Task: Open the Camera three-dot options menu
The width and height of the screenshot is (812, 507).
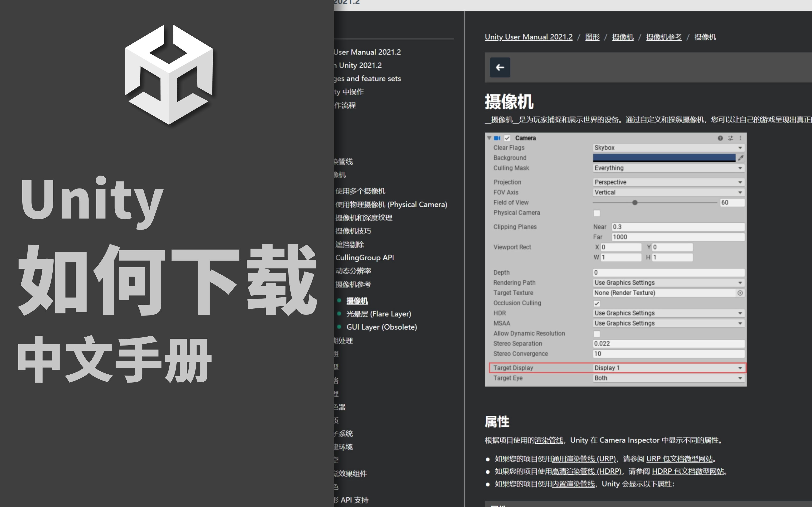Action: tap(740, 138)
